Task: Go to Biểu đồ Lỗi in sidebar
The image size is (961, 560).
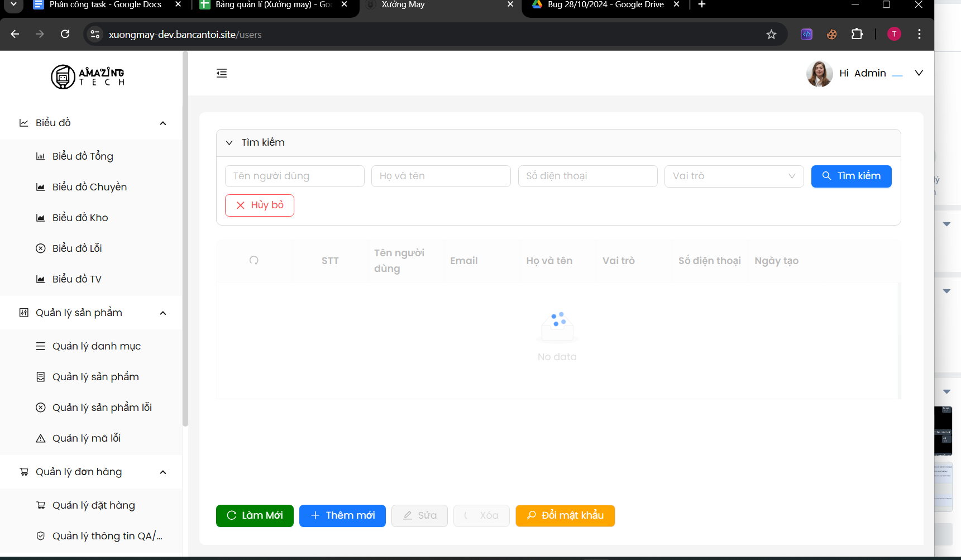Action: tap(77, 248)
